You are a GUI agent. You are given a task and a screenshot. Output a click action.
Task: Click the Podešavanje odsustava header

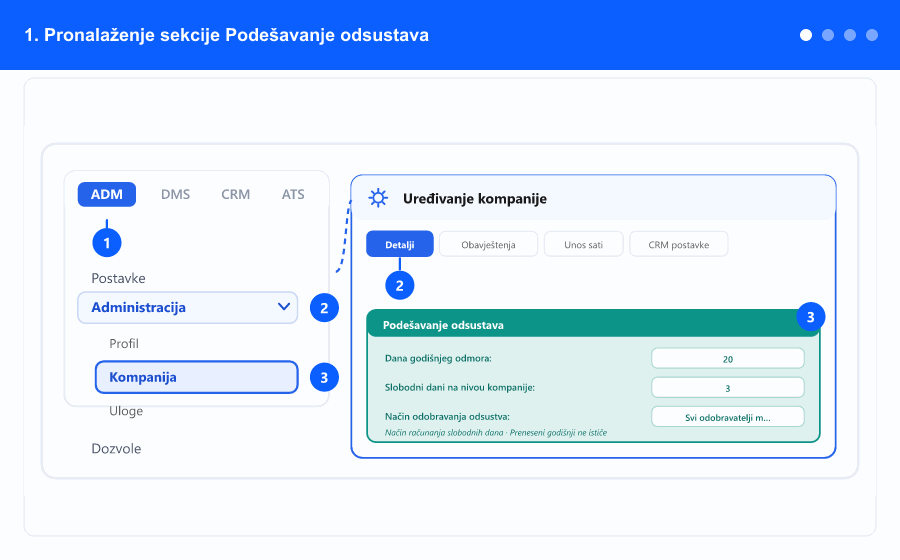tap(593, 324)
